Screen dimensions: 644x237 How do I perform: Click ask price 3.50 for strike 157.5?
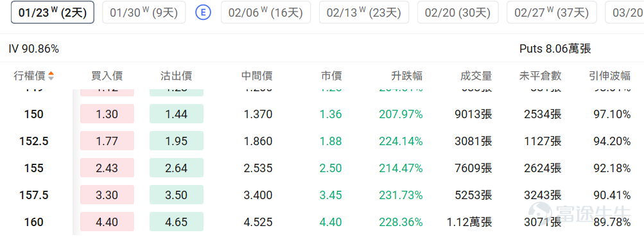(176, 195)
